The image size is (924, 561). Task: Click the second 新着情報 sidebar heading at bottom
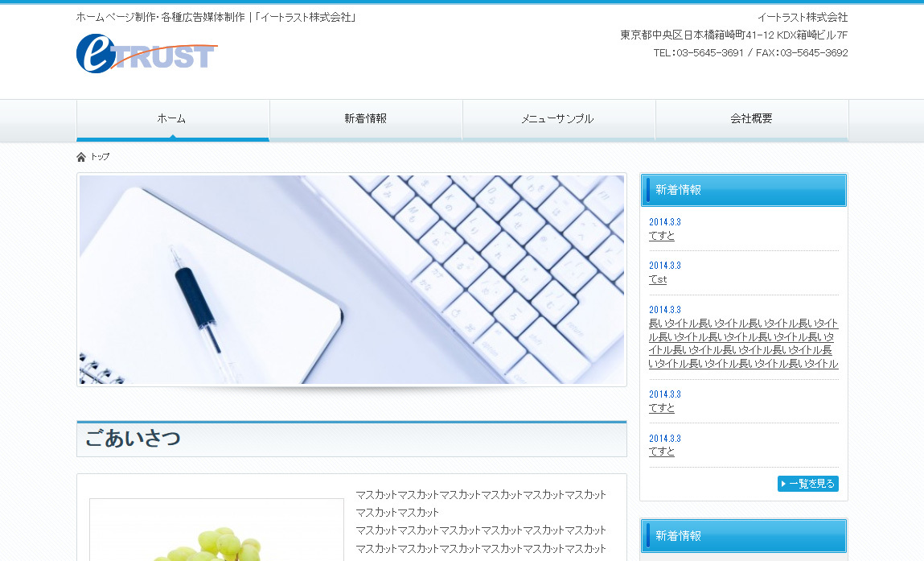pos(744,536)
